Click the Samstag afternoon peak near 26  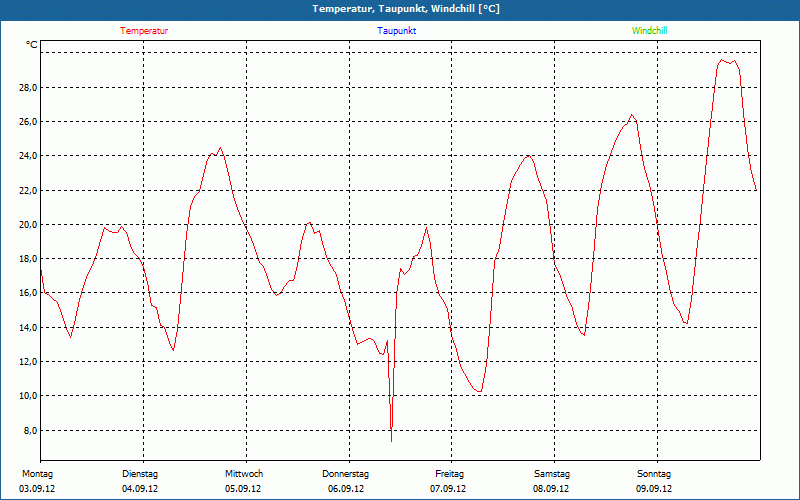pos(632,115)
